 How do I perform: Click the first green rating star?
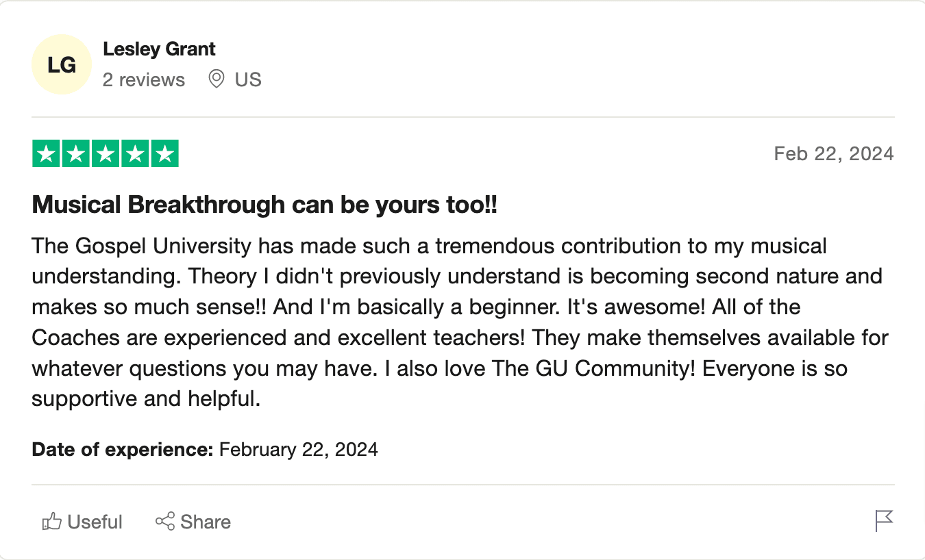pos(46,153)
